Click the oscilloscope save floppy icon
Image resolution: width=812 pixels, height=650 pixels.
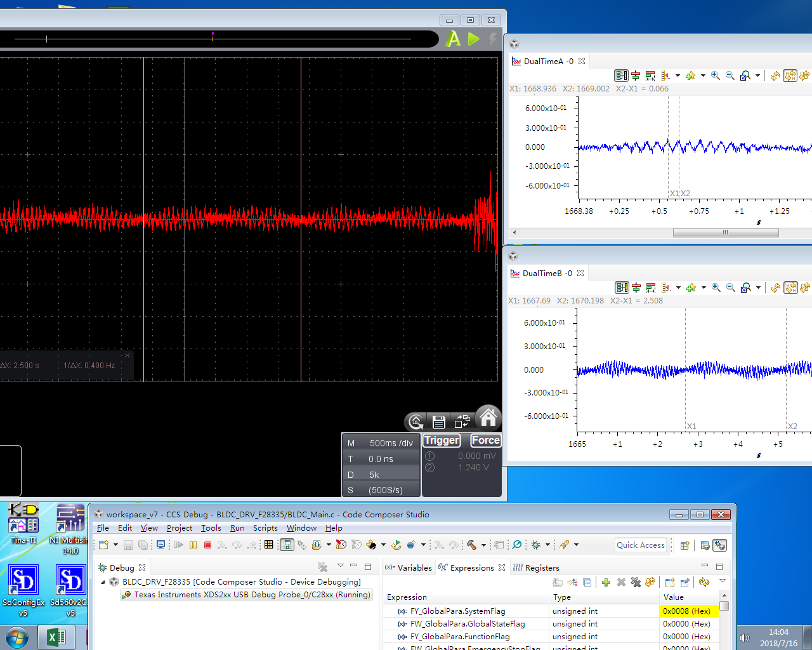coord(439,421)
